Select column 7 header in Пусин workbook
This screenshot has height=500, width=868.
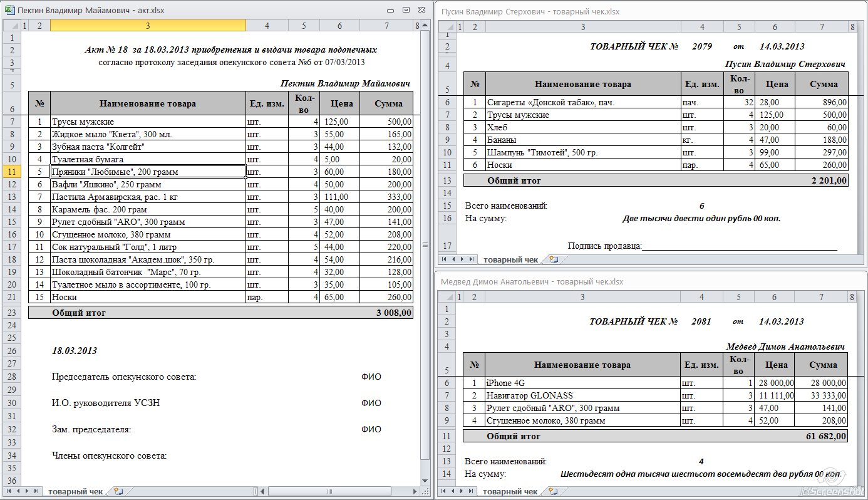point(822,27)
